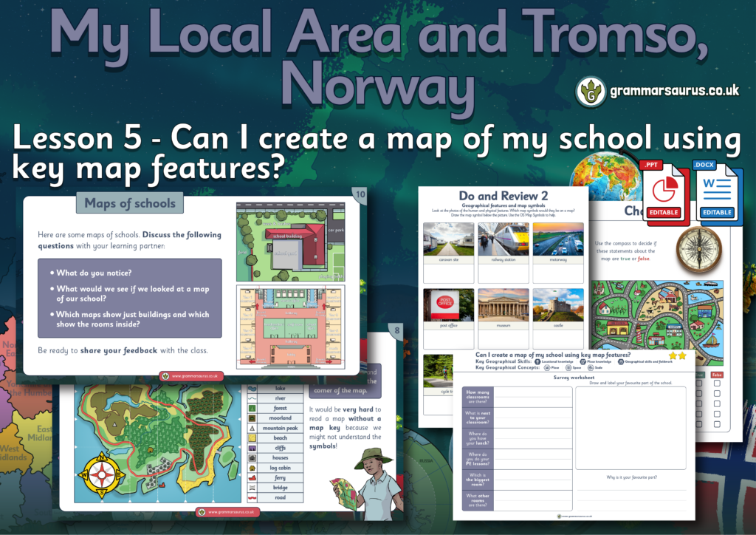Tick the second checkbox in the False column
This screenshot has height=535, width=756.
point(716,394)
